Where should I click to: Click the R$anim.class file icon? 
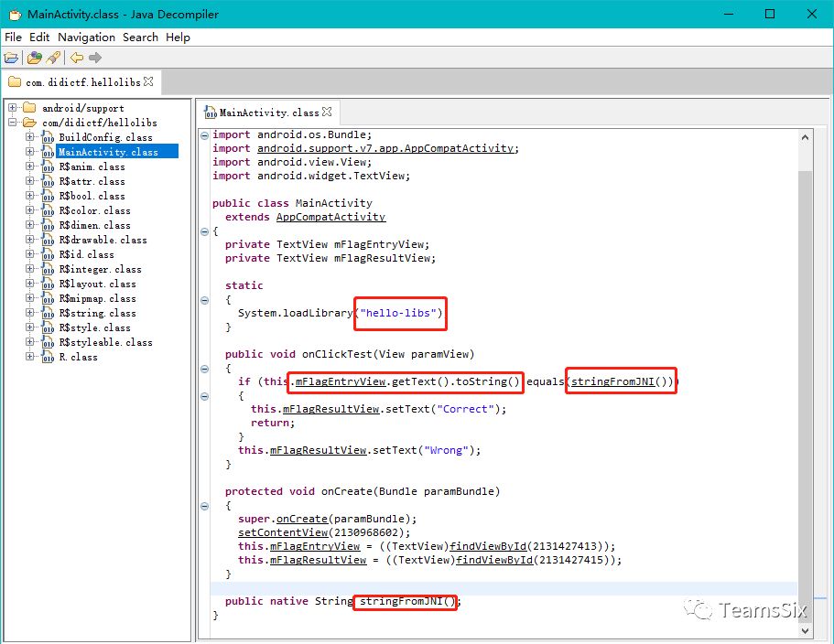pos(48,166)
